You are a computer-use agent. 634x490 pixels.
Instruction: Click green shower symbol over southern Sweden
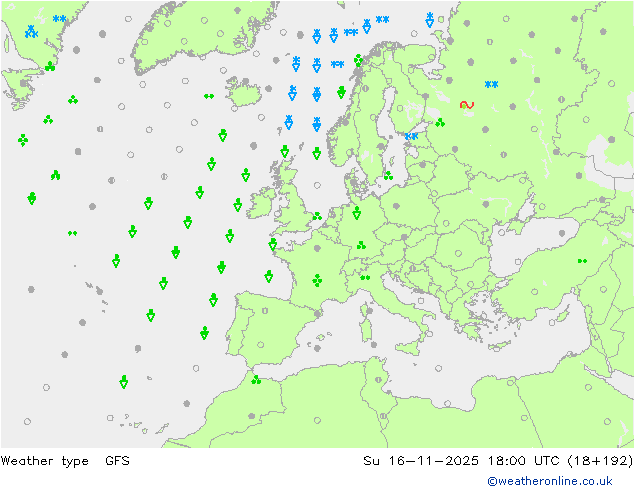pos(388,175)
